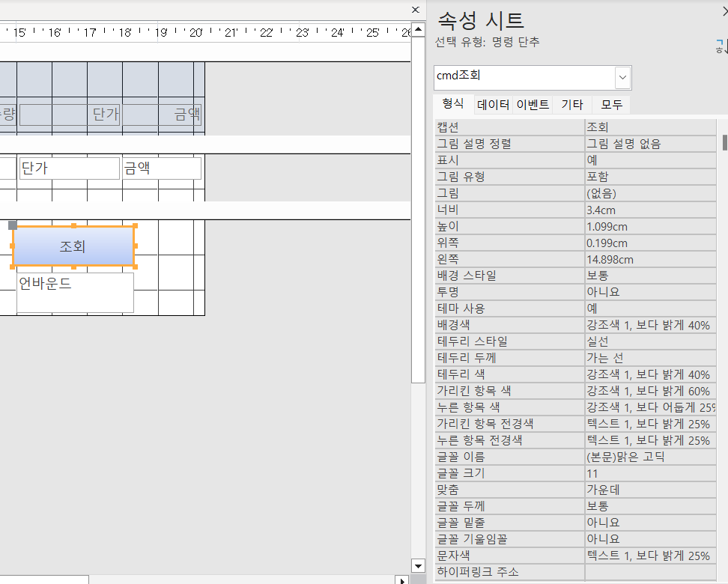
Task: Click the 테두리 스타일 property value 실선
Action: 649,341
